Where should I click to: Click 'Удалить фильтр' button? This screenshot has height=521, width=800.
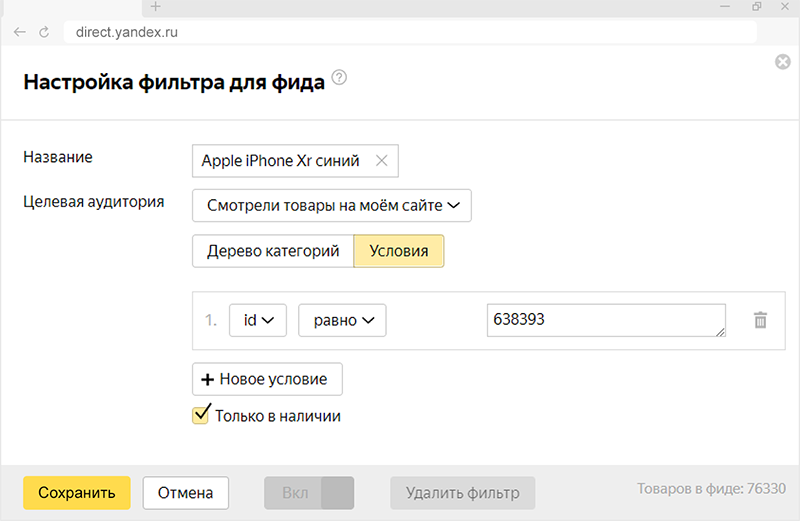click(462, 493)
